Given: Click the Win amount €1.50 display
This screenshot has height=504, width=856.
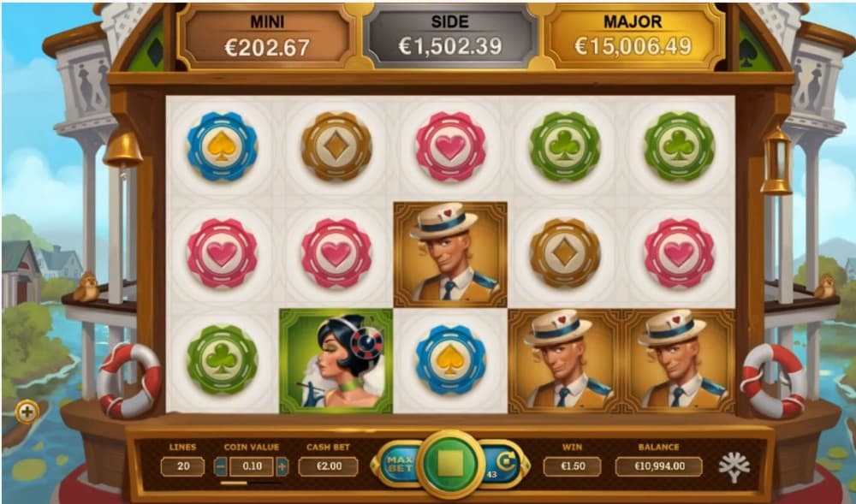Looking at the screenshot, I should tap(572, 466).
